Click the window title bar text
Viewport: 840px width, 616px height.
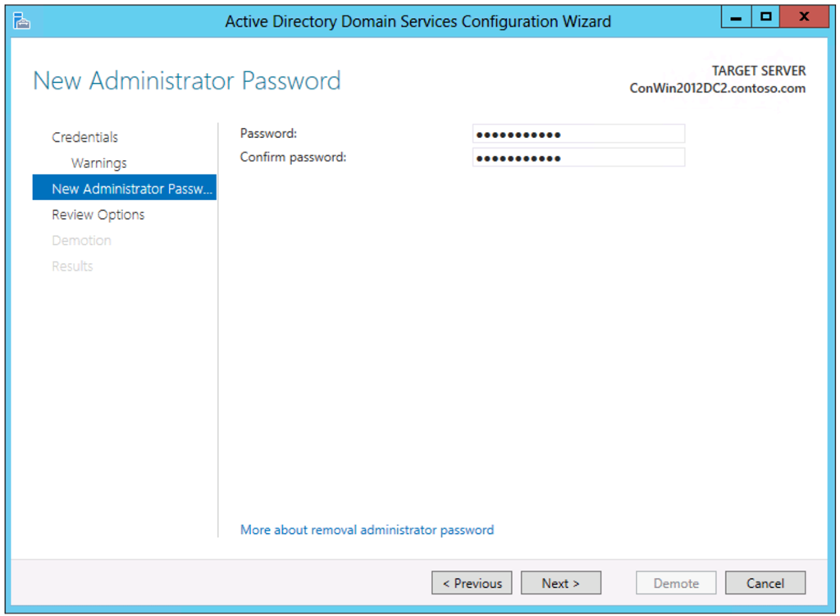click(418, 21)
